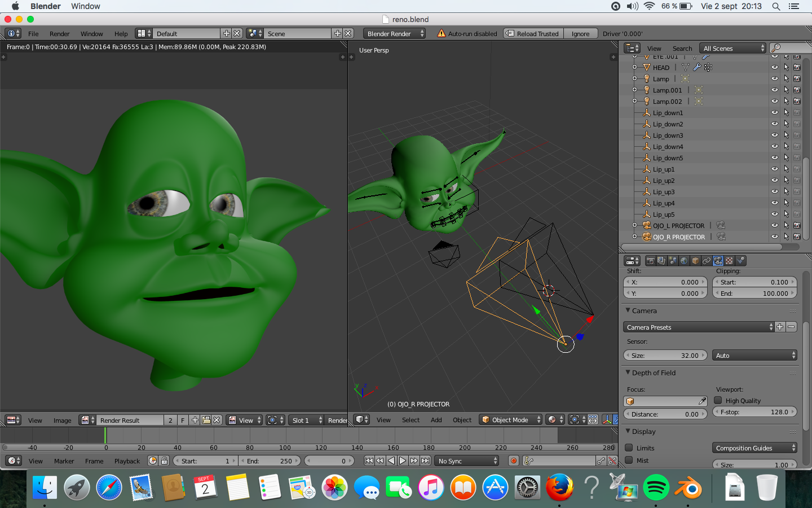Collapse the Depth of Field panel

coord(628,373)
